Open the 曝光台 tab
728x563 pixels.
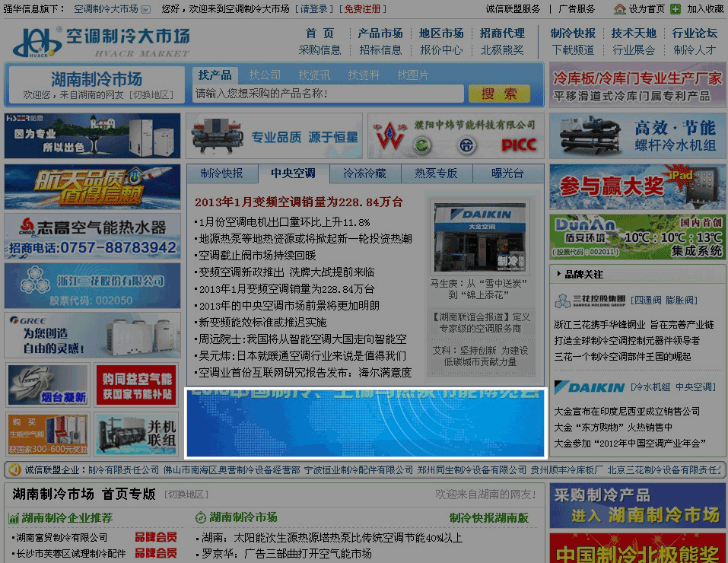[x=507, y=173]
